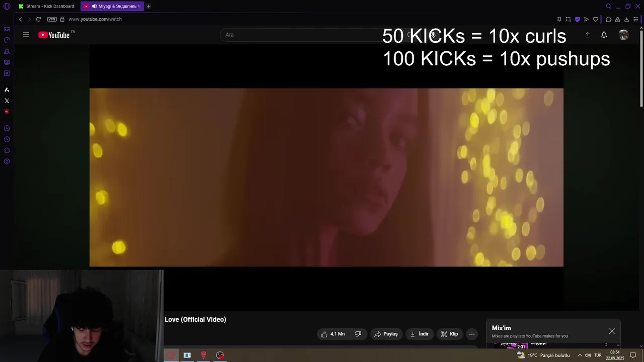Open the 19°C Parçalı bulutlu weather widget

543,355
